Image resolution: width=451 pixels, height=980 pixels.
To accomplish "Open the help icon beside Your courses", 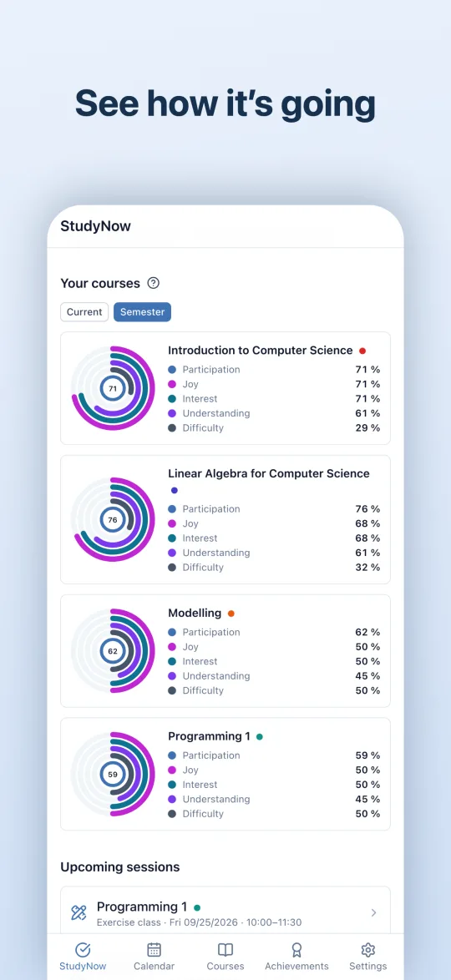I will click(153, 283).
